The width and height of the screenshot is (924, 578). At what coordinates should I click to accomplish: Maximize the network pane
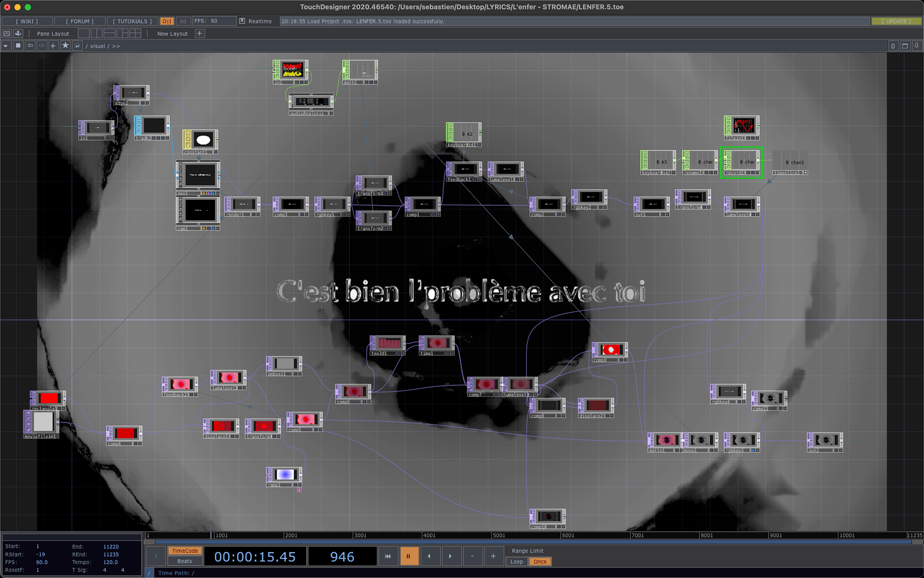coord(905,46)
